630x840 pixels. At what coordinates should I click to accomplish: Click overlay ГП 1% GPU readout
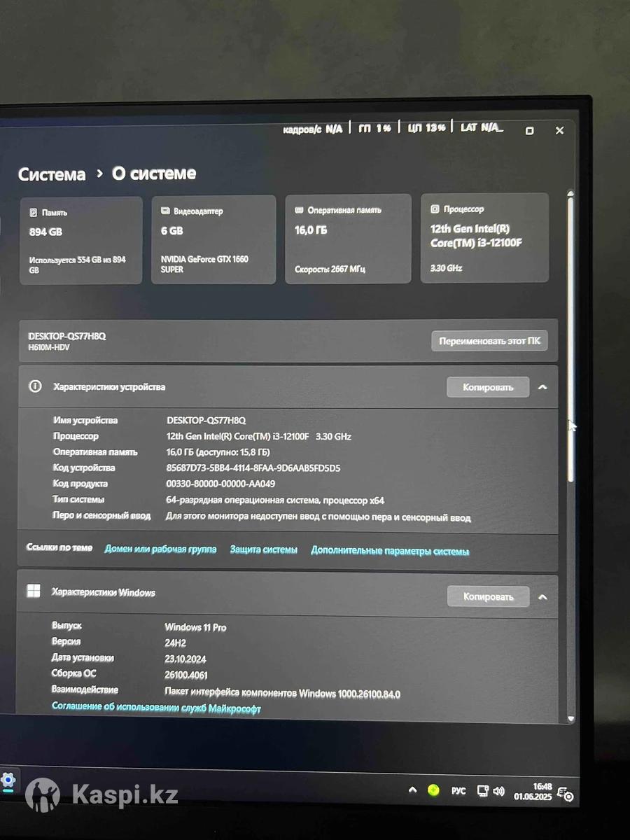(374, 128)
